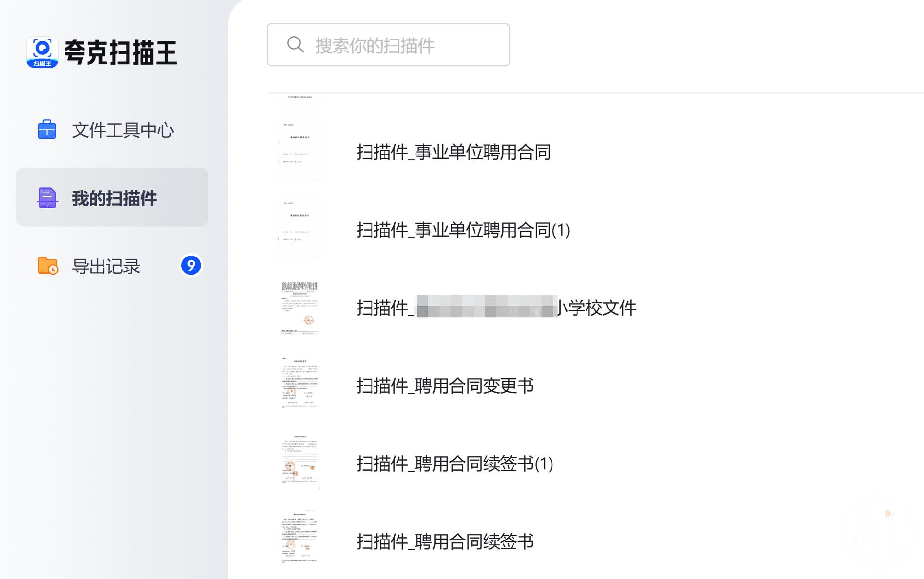This screenshot has height=579, width=924.
Task: Open 扫描件_聘用合同变更书 file
Action: click(445, 386)
